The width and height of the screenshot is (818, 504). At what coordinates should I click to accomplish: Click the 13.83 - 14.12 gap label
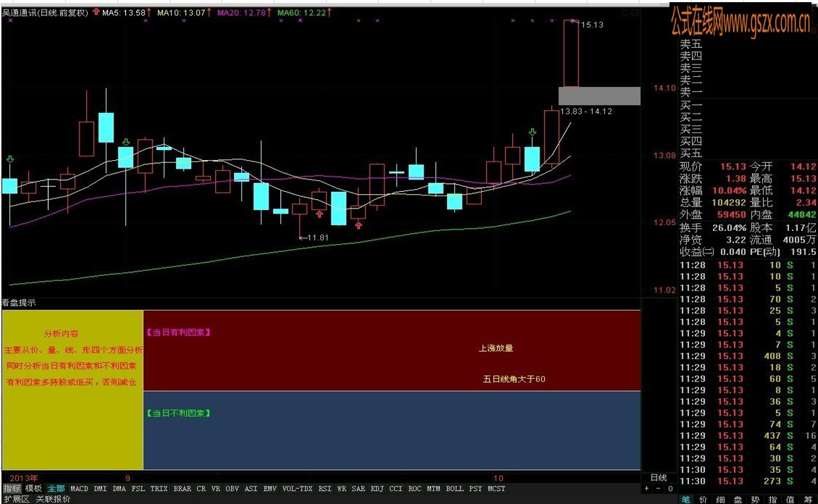click(x=586, y=111)
